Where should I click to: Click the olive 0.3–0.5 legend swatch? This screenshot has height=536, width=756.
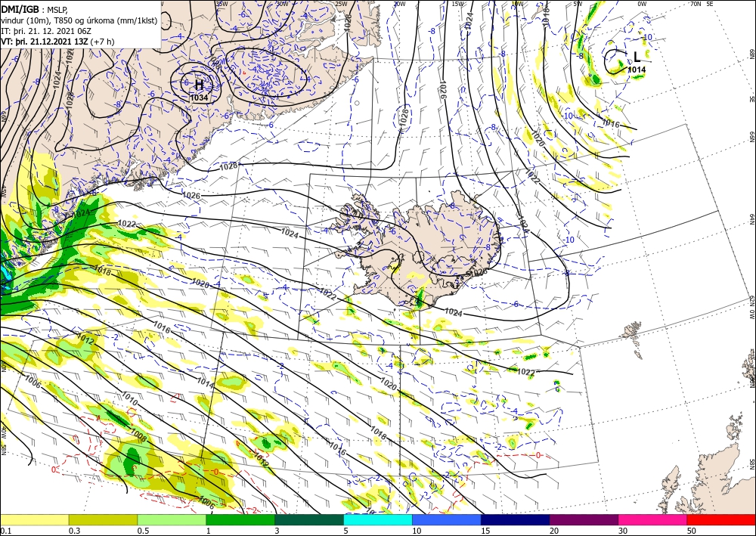[x=103, y=519]
